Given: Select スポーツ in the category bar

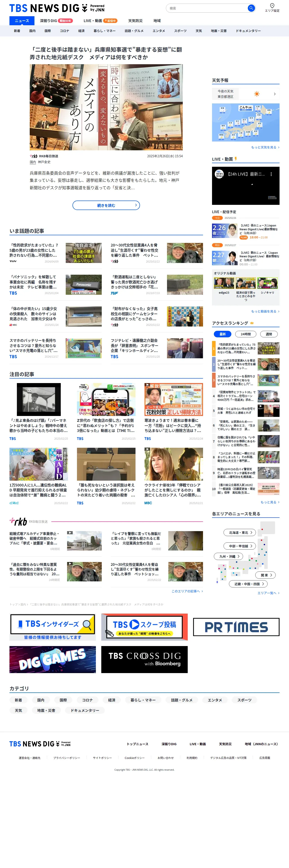Looking at the screenshot, I should (x=180, y=31).
